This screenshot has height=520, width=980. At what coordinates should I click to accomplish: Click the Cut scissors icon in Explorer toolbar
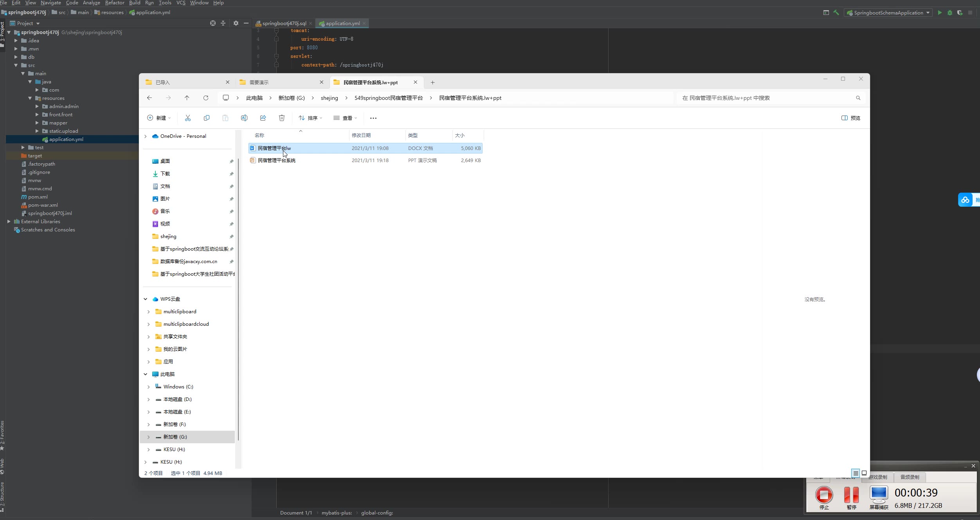(x=188, y=118)
